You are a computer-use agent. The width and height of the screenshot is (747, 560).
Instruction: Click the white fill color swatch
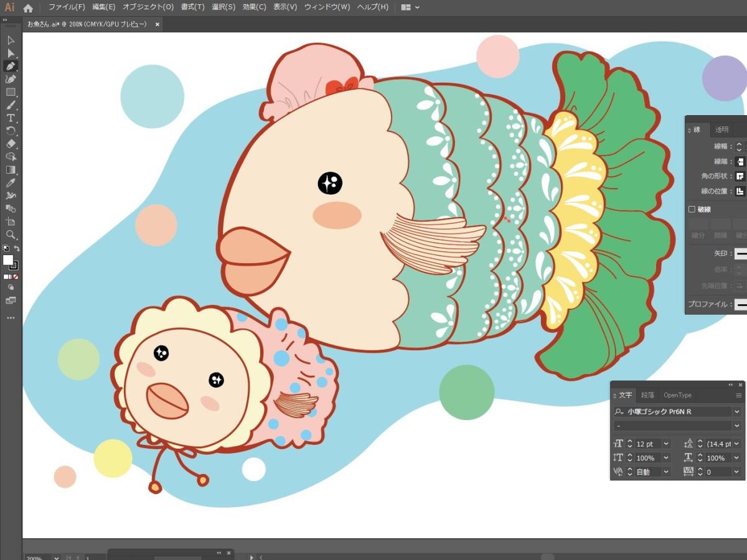click(x=8, y=259)
